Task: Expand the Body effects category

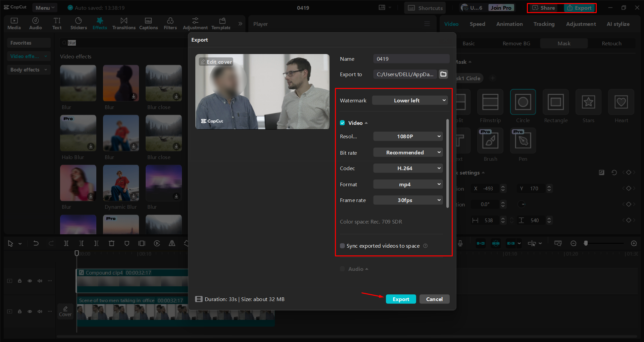Action: click(x=29, y=70)
